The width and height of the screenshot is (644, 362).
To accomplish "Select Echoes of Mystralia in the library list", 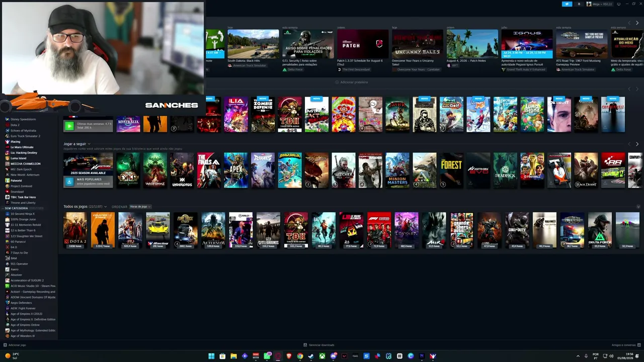I will (23, 130).
